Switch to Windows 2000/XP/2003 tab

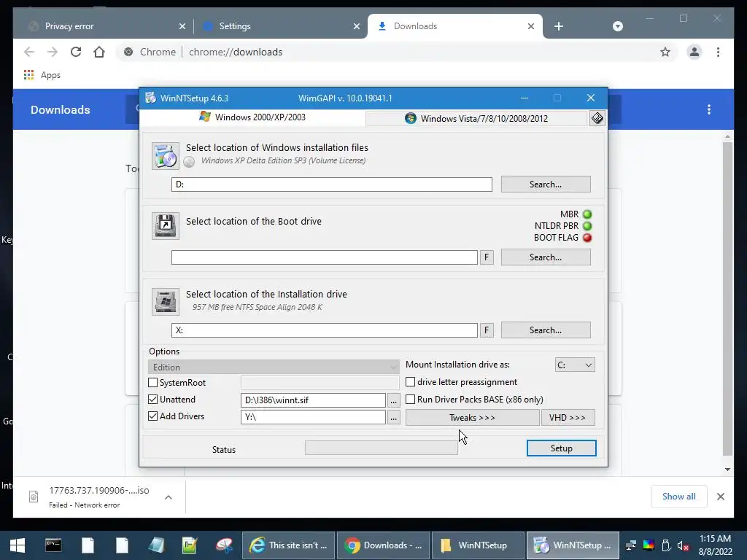(x=252, y=117)
